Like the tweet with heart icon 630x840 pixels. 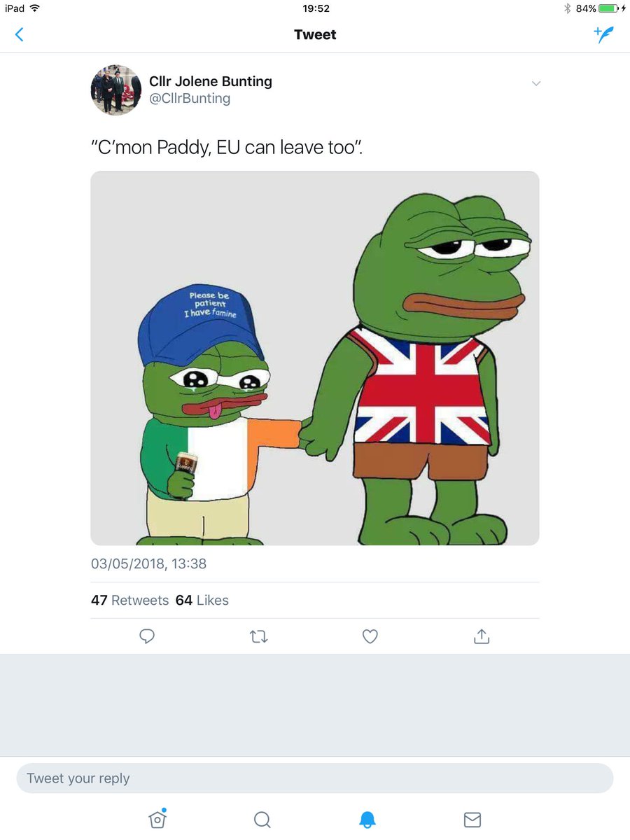pos(370,636)
